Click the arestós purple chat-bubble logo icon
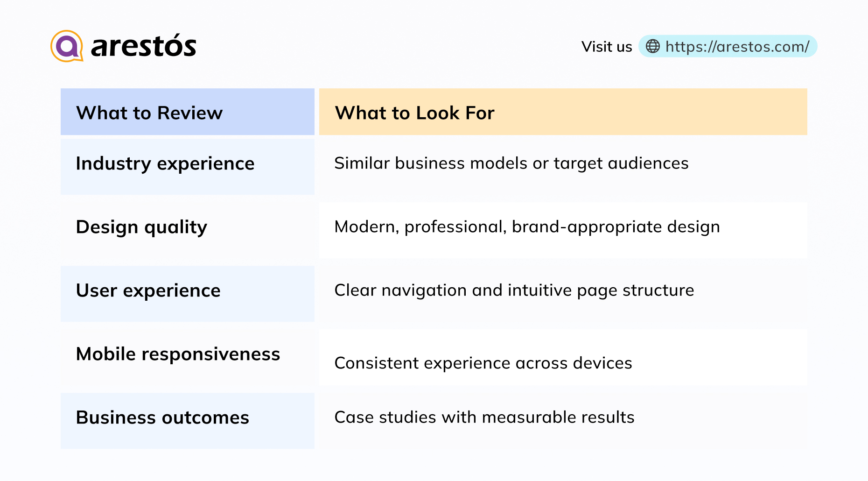Image resolution: width=868 pixels, height=481 pixels. (x=67, y=46)
